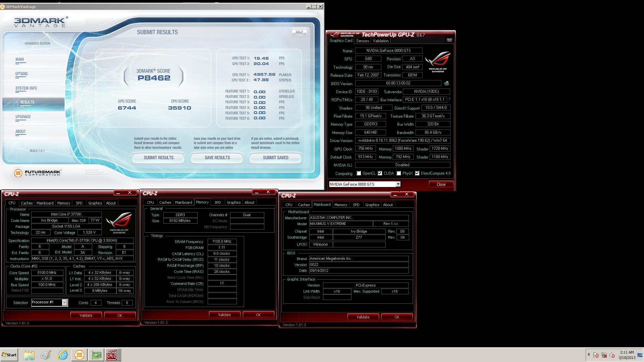Toggle the DirectCompute 4.0 checkbox
Viewport: 644px width, 362px height.
tap(417, 173)
